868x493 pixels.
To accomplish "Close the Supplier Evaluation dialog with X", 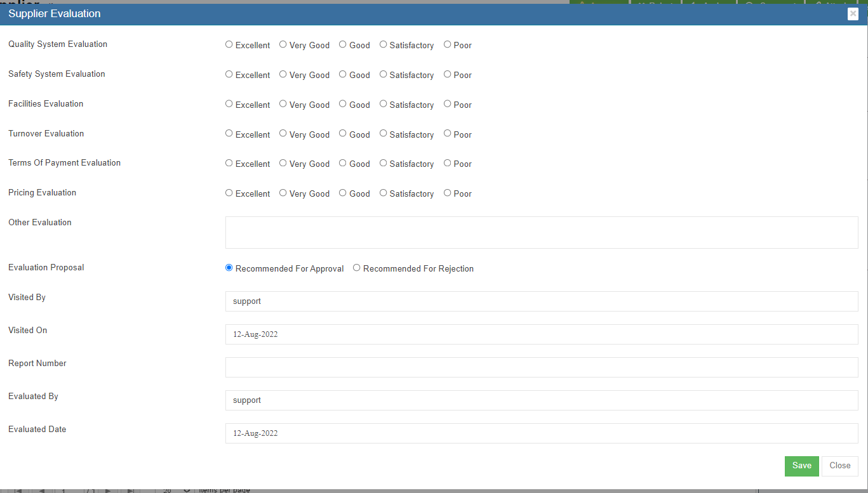I will [x=853, y=14].
